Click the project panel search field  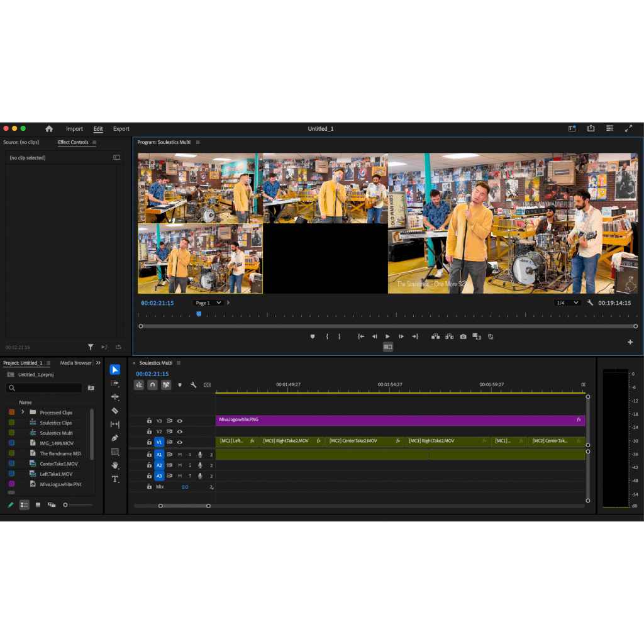coord(45,388)
